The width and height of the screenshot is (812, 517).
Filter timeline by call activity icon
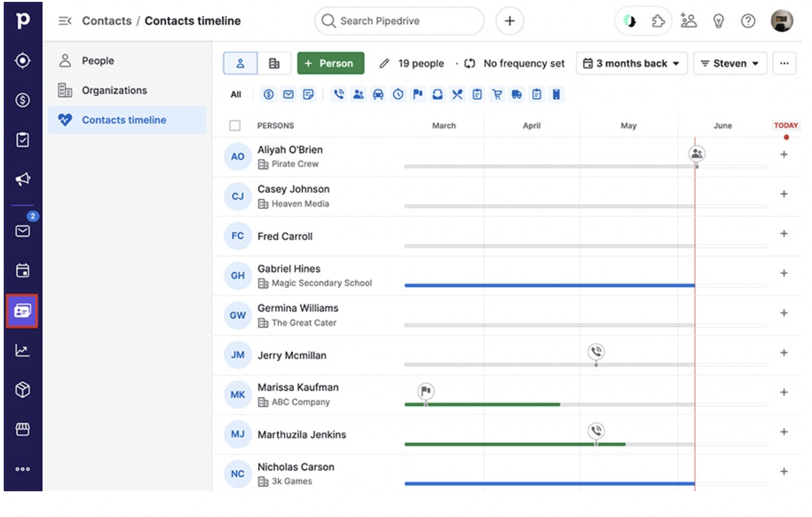pyautogui.click(x=339, y=94)
